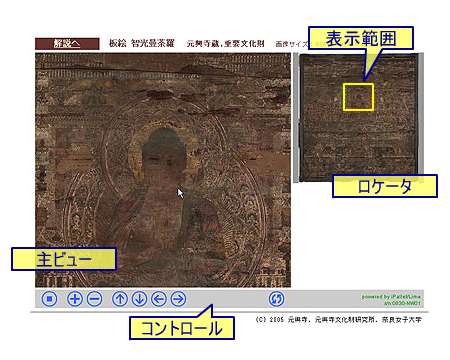Click the circular refresh arrows icon
The image size is (450, 360).
(277, 299)
